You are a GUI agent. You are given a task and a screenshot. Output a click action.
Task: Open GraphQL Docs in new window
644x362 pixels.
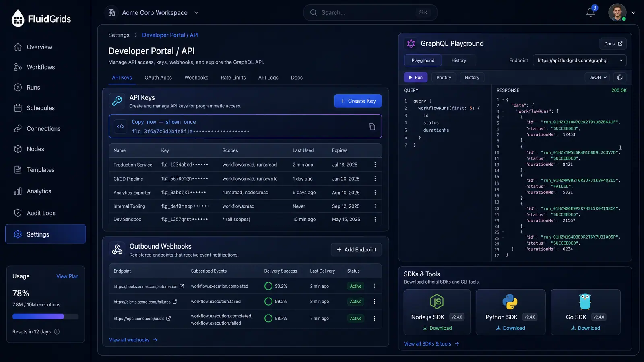[x=613, y=44]
